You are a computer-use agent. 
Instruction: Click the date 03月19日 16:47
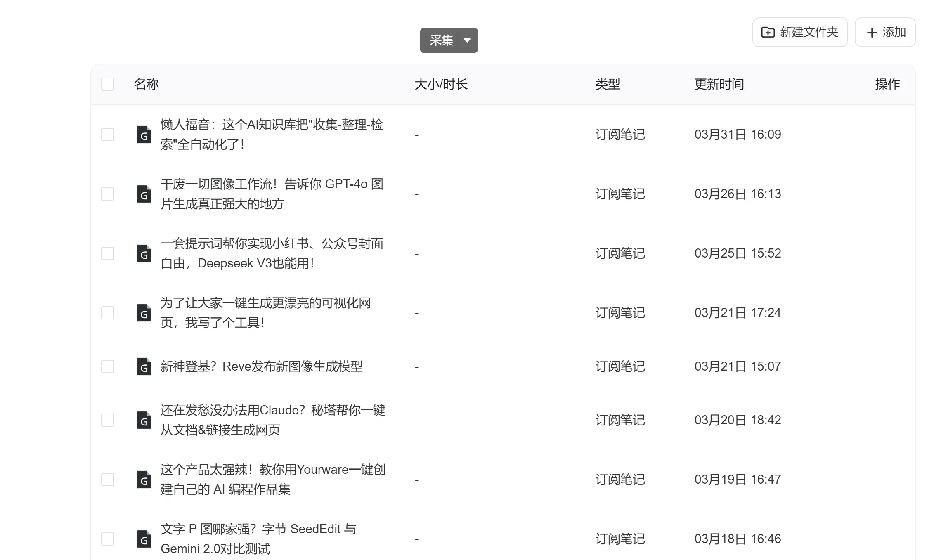[x=738, y=480]
